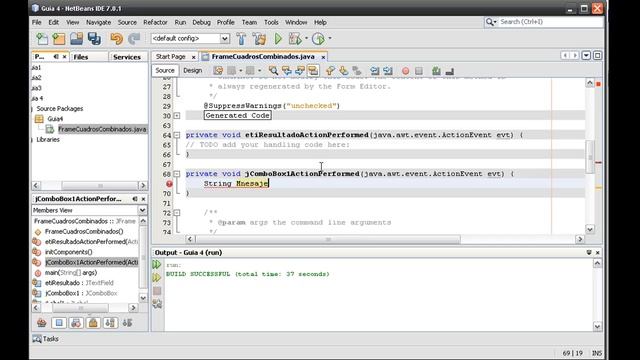
Task: Toggle sort by name in Navigator
Action: pos(110,323)
